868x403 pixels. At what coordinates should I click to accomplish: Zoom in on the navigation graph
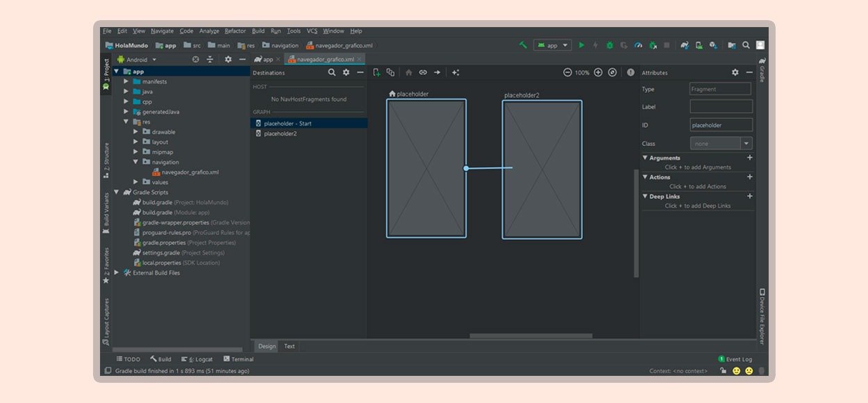[598, 72]
